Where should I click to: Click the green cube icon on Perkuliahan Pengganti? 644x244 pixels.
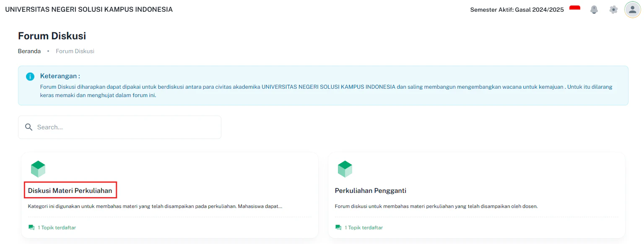click(x=345, y=169)
